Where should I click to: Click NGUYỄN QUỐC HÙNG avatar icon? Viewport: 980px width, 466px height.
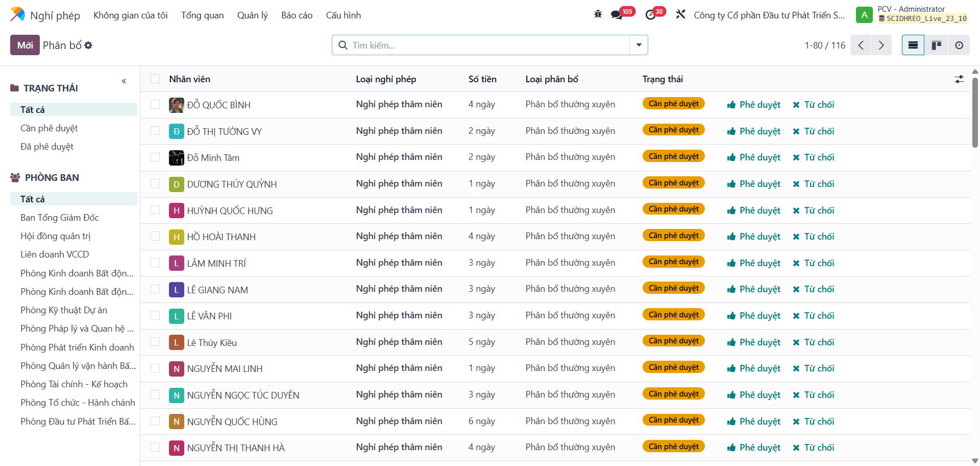177,422
